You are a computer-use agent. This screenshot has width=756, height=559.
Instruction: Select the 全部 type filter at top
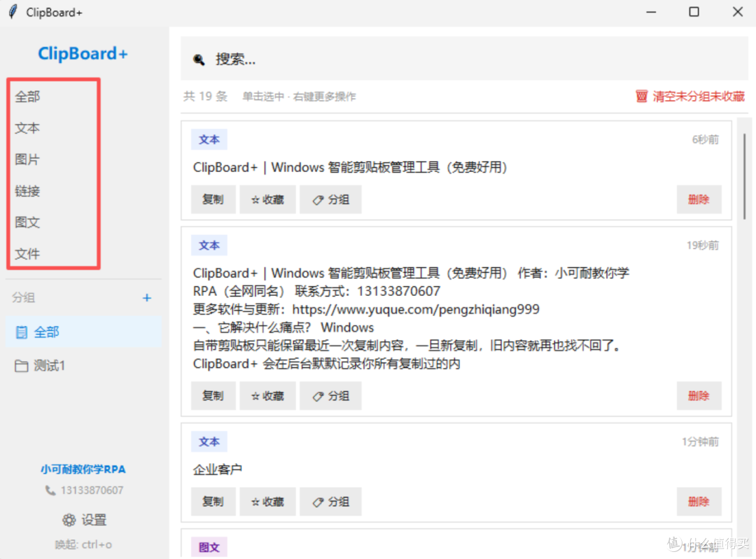pos(27,97)
